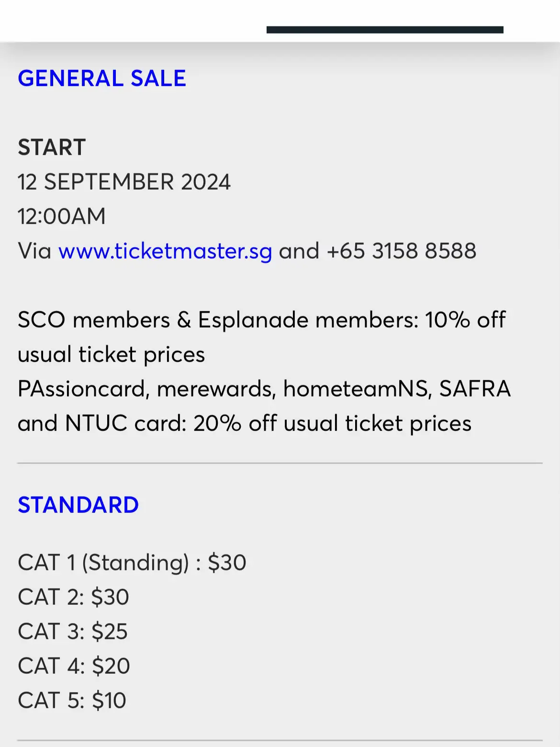560x747 pixels.
Task: Select the CAT 1 (Standing) : $30 line
Action: point(132,563)
